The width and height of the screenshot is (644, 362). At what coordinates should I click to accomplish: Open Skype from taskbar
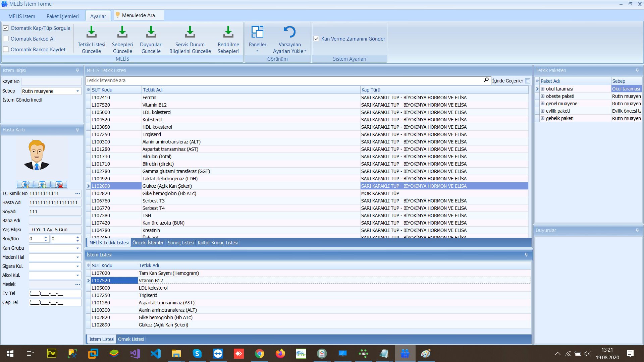tap(197, 354)
